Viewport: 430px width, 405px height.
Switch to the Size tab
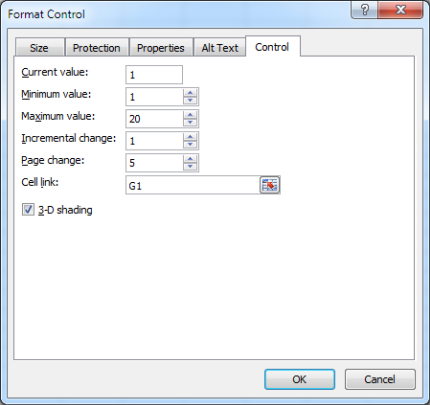click(39, 48)
